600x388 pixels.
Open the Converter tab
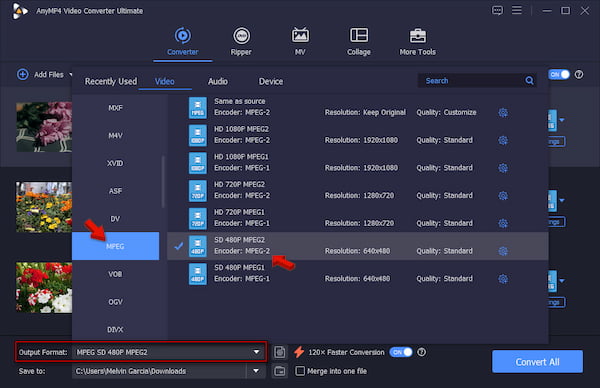183,41
